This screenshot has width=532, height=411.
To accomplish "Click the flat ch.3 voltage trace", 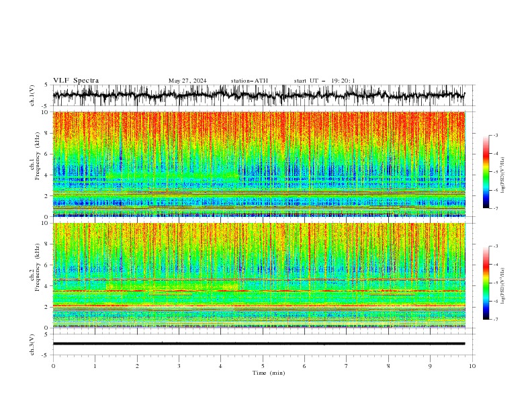I will tap(259, 344).
